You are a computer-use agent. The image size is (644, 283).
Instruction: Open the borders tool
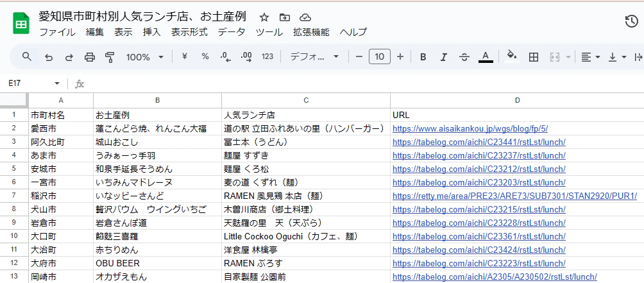point(534,57)
